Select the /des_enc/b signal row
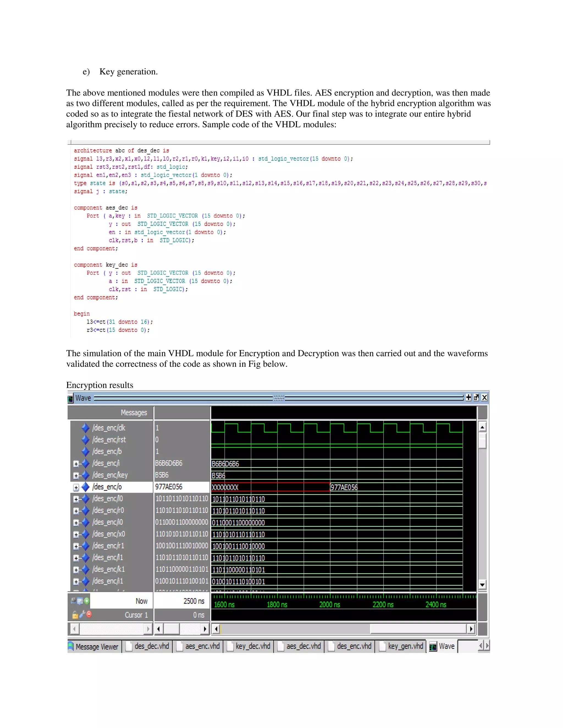The image size is (563, 728). click(x=107, y=451)
